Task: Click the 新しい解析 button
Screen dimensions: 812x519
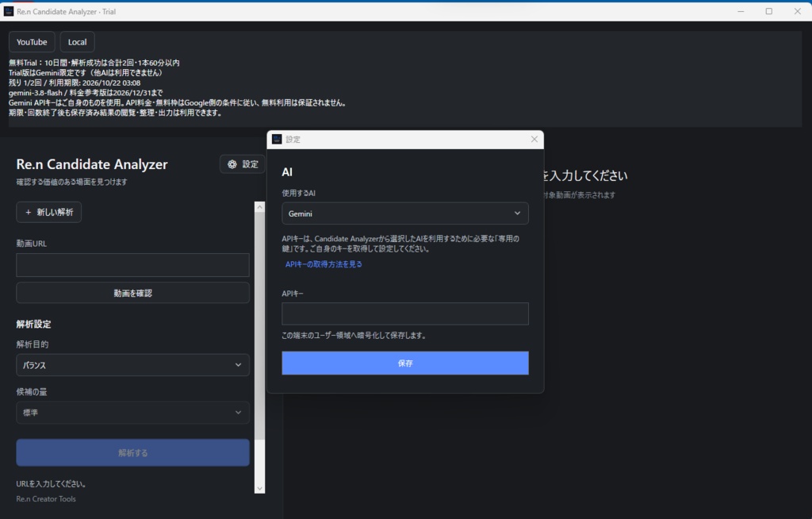Action: click(x=48, y=212)
